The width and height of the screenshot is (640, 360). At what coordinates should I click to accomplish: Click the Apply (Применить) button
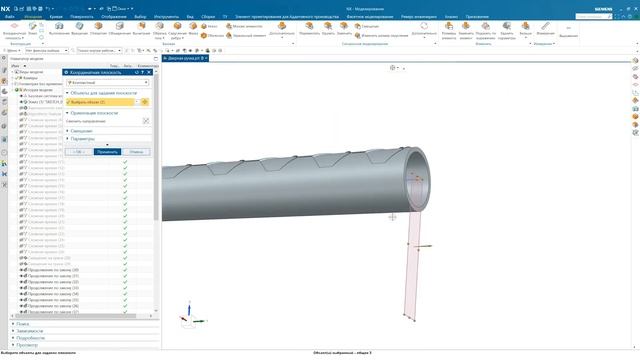(x=107, y=152)
